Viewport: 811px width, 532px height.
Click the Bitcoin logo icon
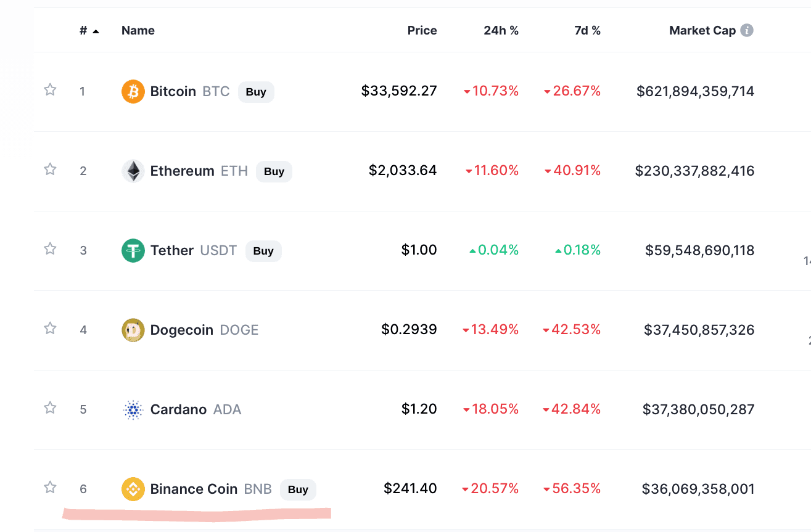133,91
